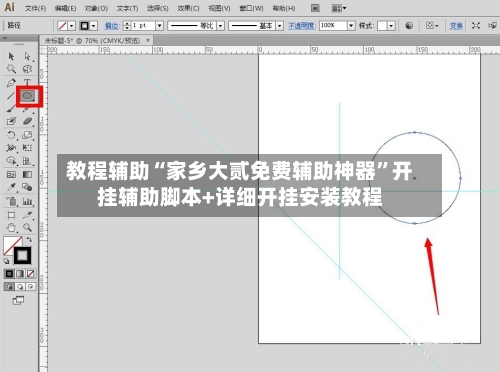Enable Draw Normal mode

[9, 286]
